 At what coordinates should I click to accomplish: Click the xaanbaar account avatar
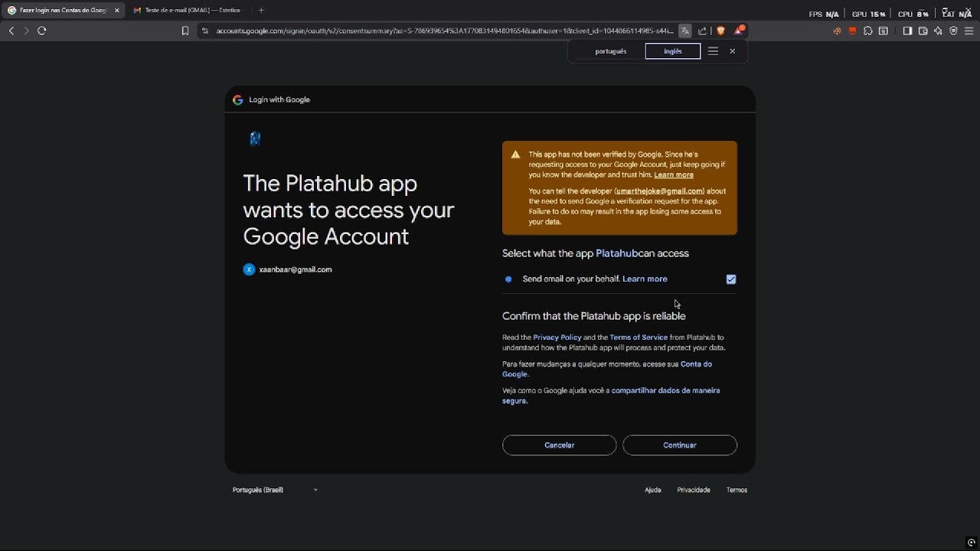pyautogui.click(x=249, y=269)
